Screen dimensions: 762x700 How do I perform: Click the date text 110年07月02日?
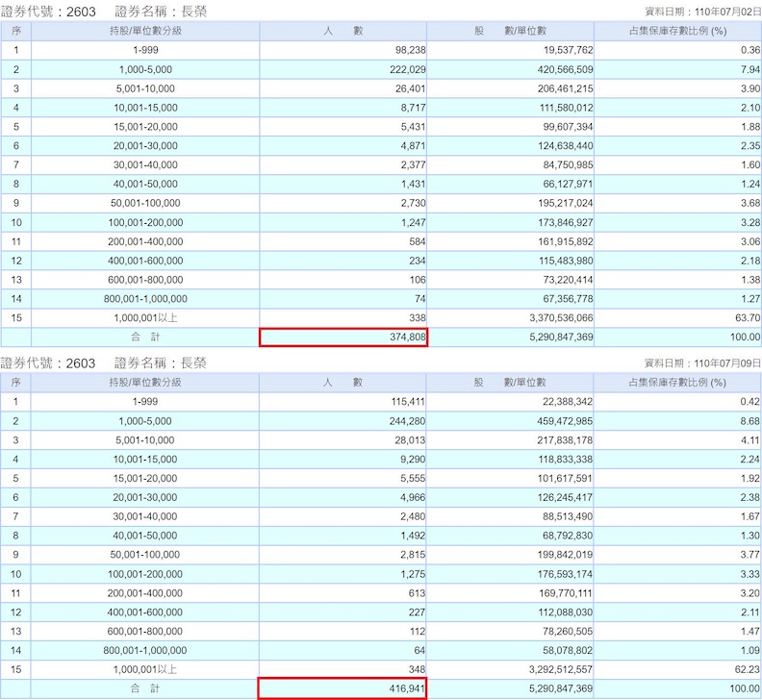pyautogui.click(x=728, y=12)
